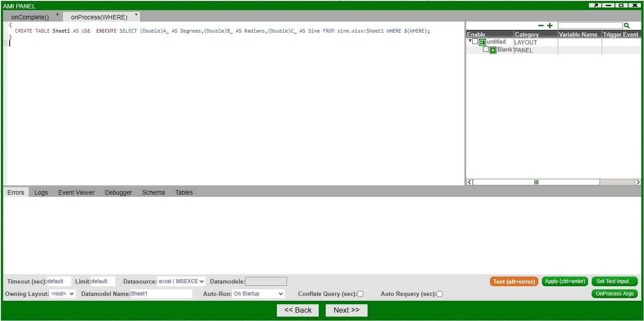Click the plus icon to add a variable
Image resolution: width=644 pixels, height=321 pixels.
[550, 26]
